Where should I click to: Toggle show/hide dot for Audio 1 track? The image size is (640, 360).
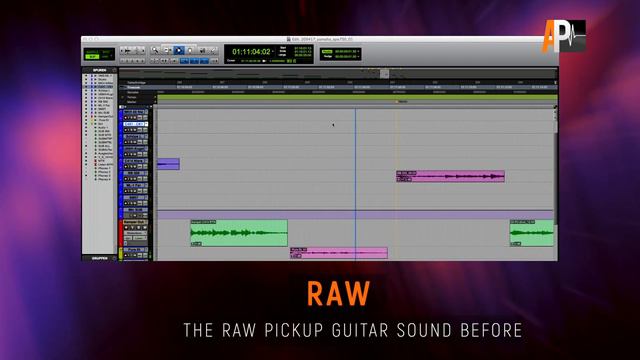point(86,127)
